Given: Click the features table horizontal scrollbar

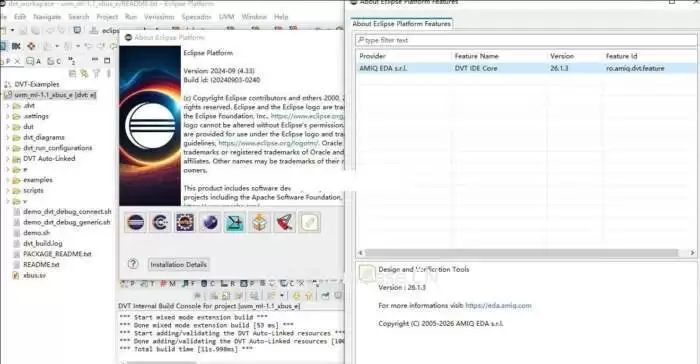Looking at the screenshot, I should (521, 253).
